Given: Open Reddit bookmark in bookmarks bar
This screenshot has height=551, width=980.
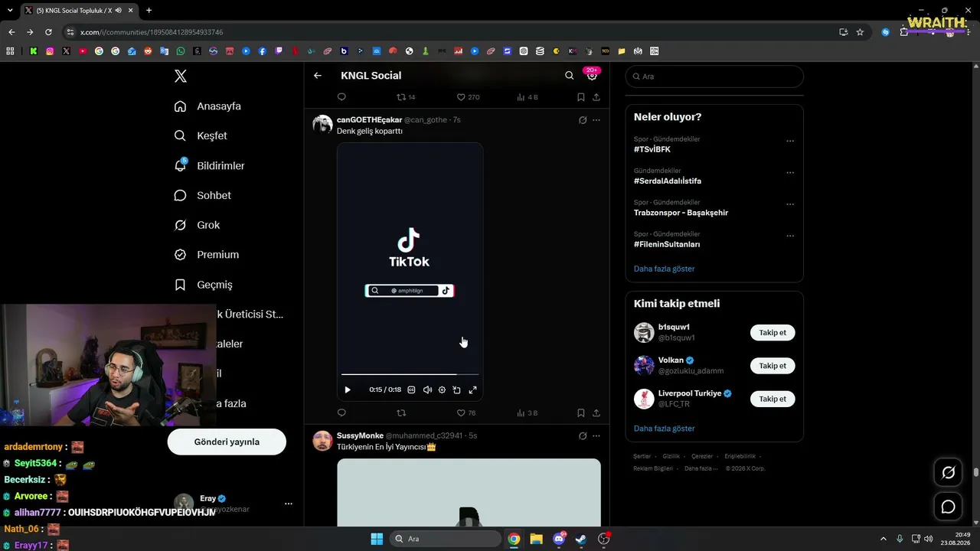Looking at the screenshot, I should 148,51.
